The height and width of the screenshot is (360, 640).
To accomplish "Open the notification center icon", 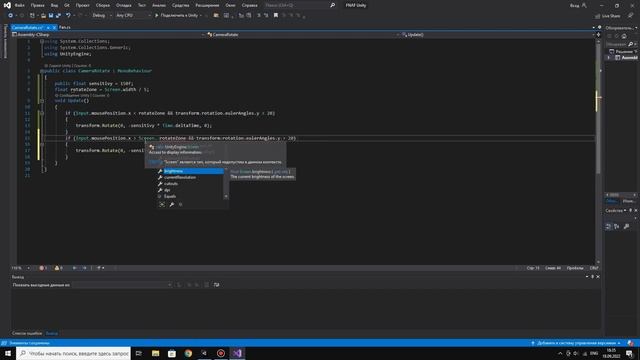I will pyautogui.click(x=629, y=353).
